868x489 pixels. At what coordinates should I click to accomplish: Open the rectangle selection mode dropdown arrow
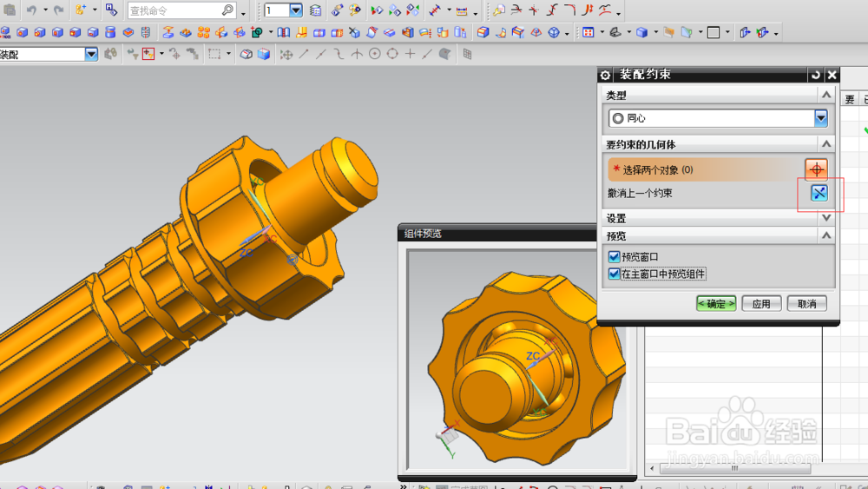click(228, 54)
